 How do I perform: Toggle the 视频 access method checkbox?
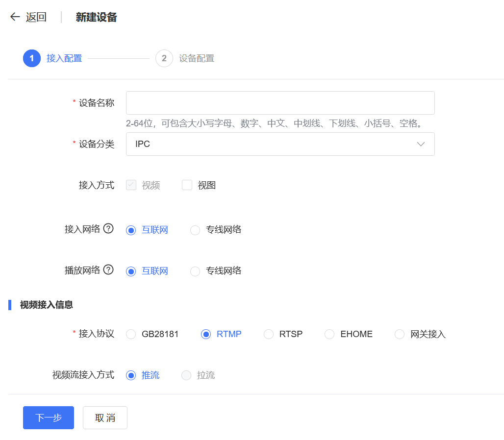pyautogui.click(x=131, y=185)
